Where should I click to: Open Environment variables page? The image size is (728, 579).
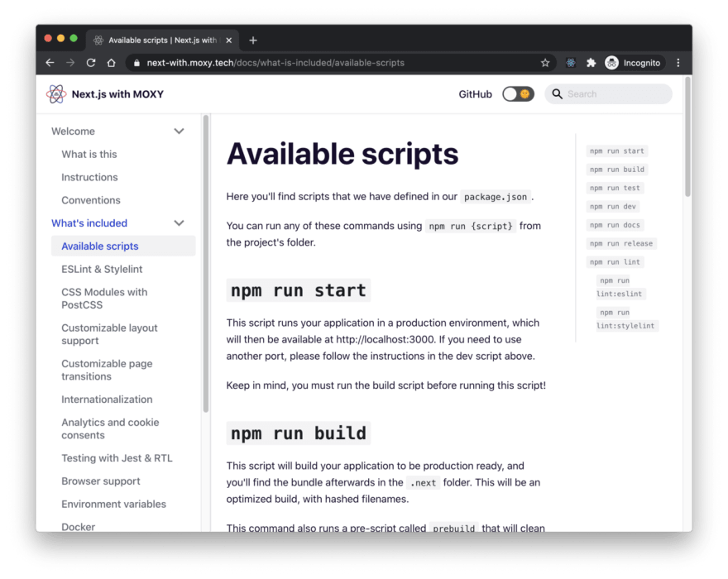coord(114,505)
